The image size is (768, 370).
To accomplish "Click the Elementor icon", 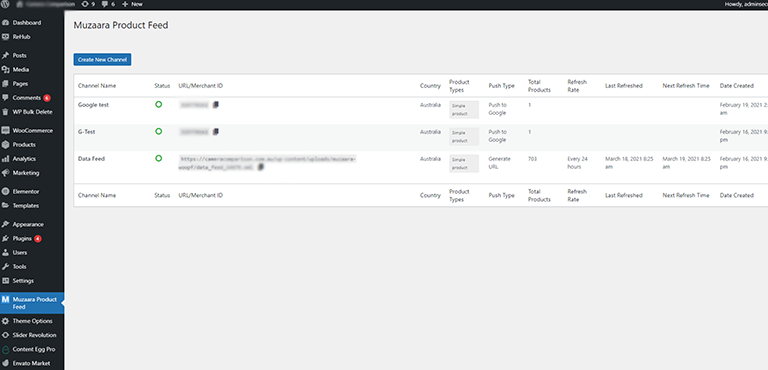I will (x=5, y=192).
